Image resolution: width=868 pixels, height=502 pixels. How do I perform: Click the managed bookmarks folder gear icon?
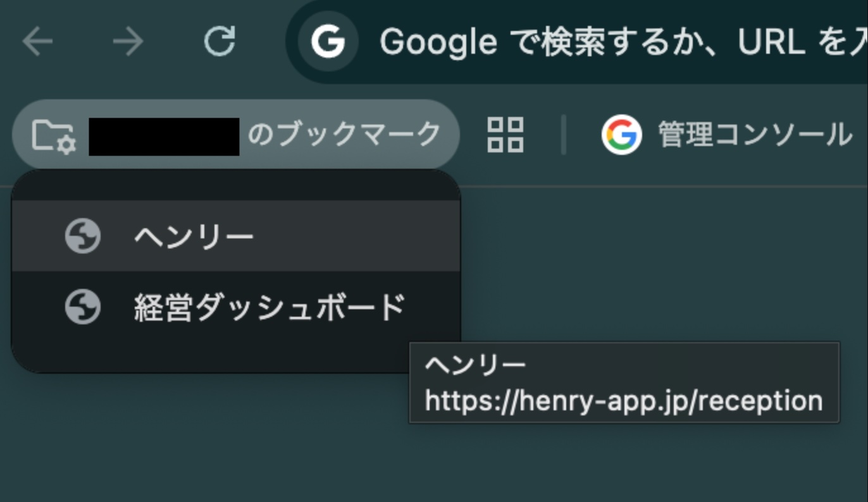pos(53,135)
